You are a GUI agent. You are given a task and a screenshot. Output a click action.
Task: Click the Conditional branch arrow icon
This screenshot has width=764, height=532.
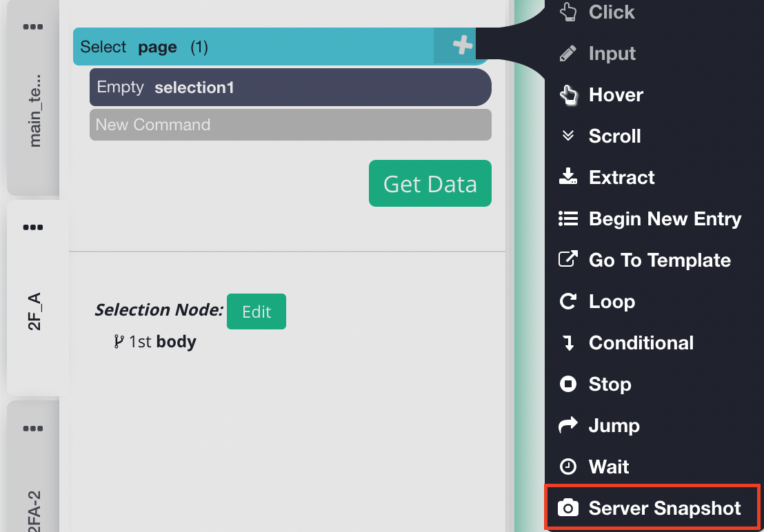tap(568, 343)
